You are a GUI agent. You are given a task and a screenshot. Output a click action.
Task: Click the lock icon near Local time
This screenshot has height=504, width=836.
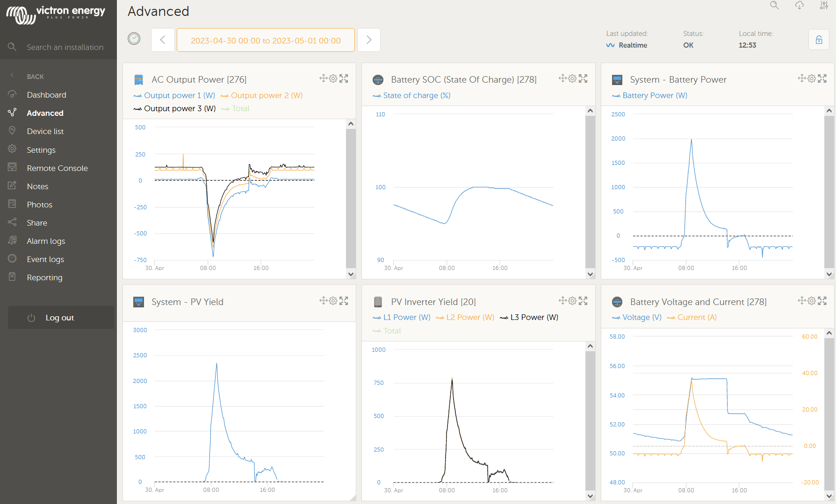point(819,40)
